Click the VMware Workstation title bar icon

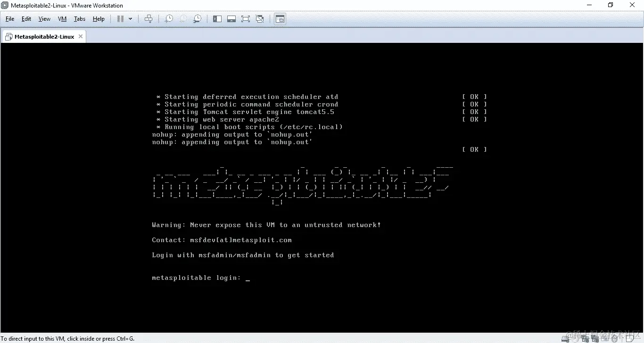(x=4, y=5)
